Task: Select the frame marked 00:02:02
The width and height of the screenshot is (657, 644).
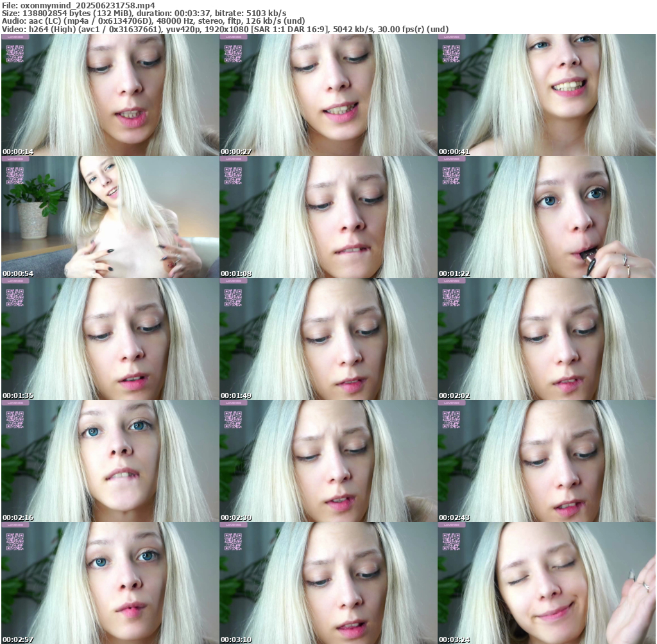Action: click(x=546, y=338)
